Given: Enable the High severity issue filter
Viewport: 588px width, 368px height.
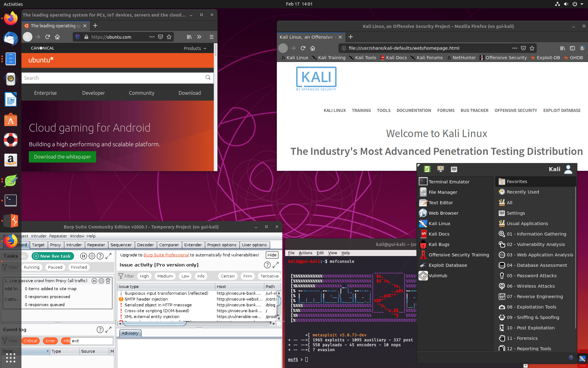Looking at the screenshot, I should click(x=144, y=276).
